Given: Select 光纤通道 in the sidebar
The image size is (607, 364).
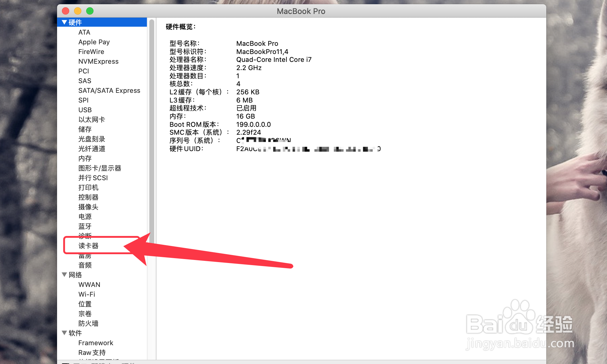Looking at the screenshot, I should tap(92, 149).
